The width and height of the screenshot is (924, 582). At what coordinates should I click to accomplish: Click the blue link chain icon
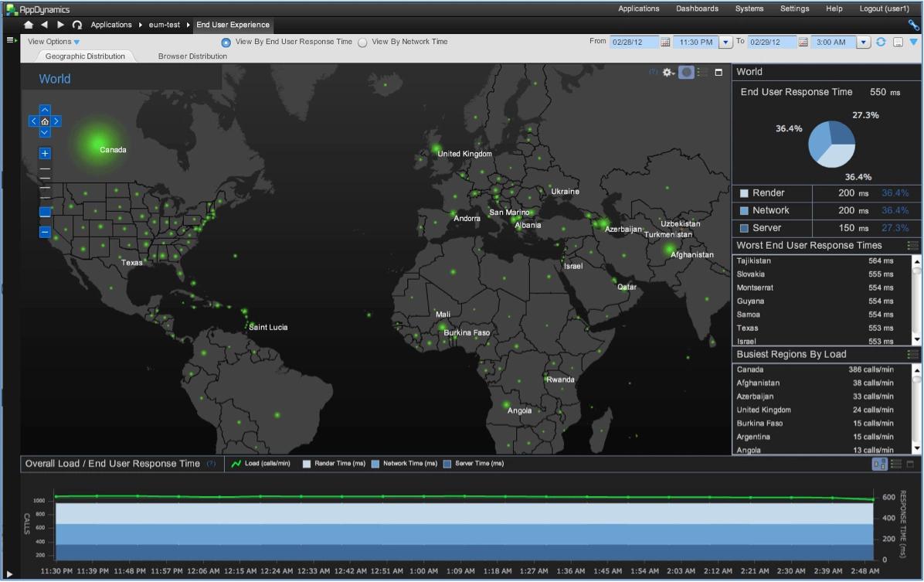point(913,25)
